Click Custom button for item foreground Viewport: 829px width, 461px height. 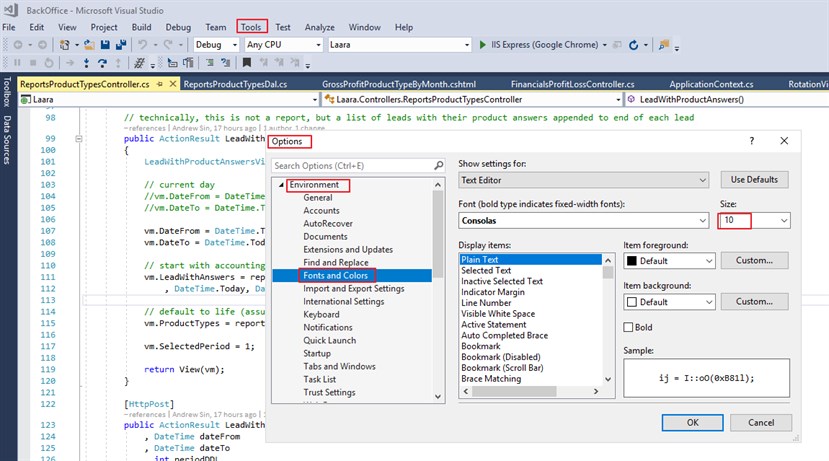(754, 261)
